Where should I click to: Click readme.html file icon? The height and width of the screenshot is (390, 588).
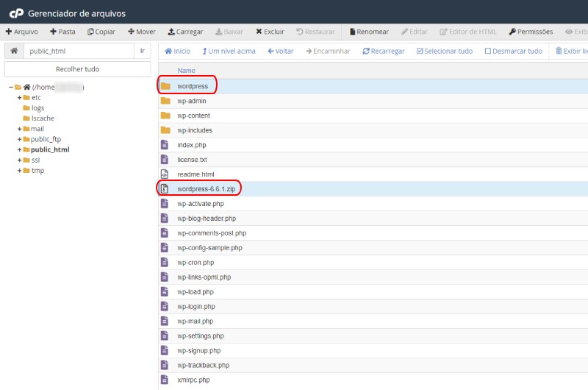[164, 174]
